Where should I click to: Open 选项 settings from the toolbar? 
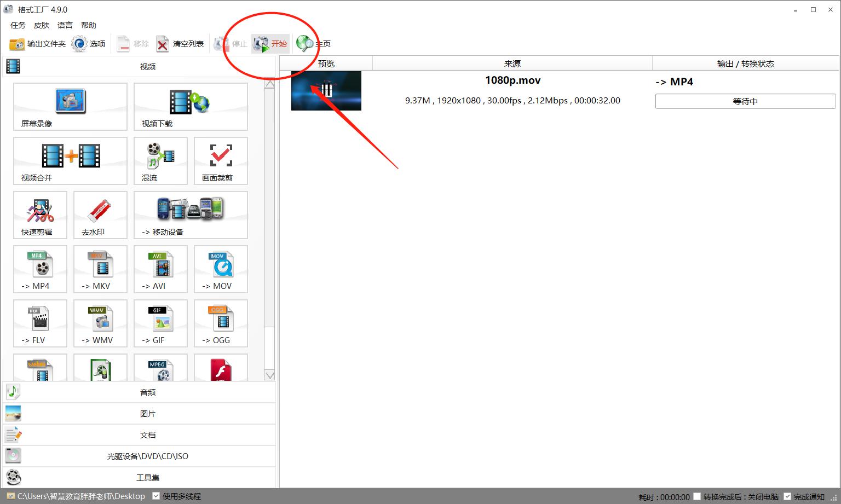[89, 44]
